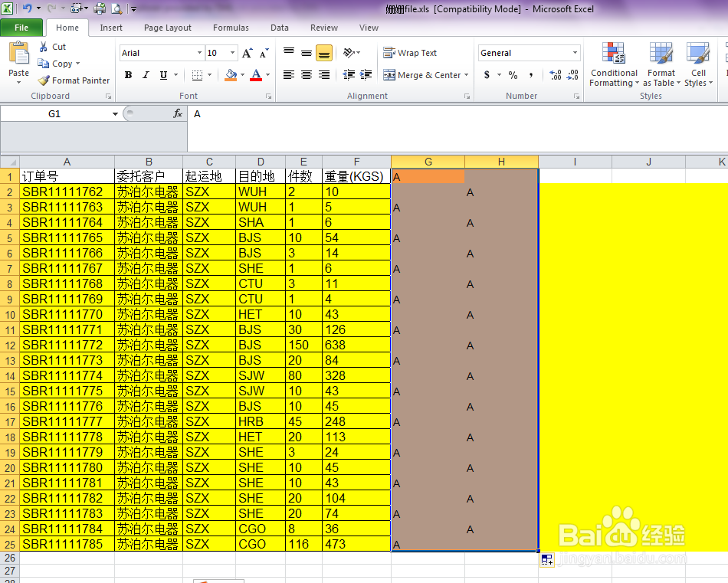Open Cell Styles gallery
This screenshot has width=728, height=583.
pos(698,64)
